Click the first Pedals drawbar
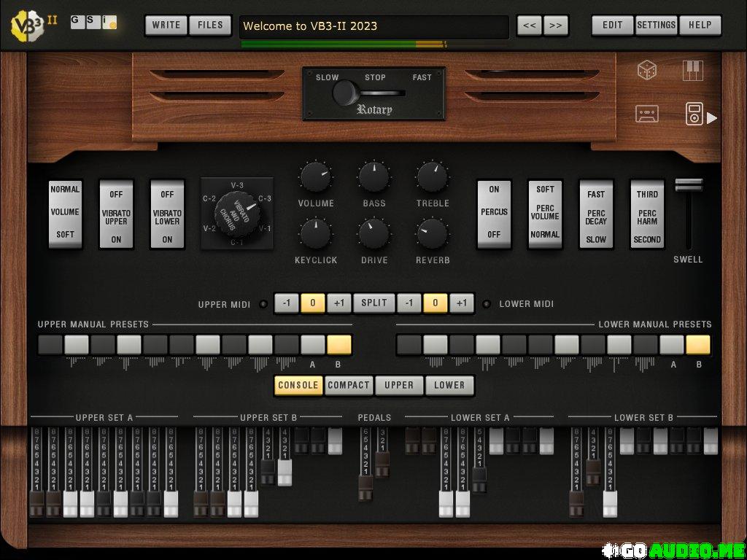This screenshot has width=747, height=560. (365, 488)
